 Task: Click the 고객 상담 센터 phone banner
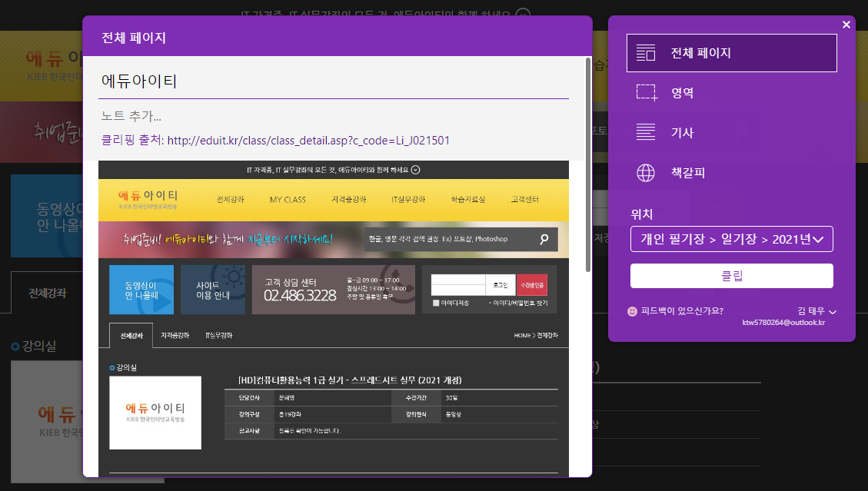333,290
